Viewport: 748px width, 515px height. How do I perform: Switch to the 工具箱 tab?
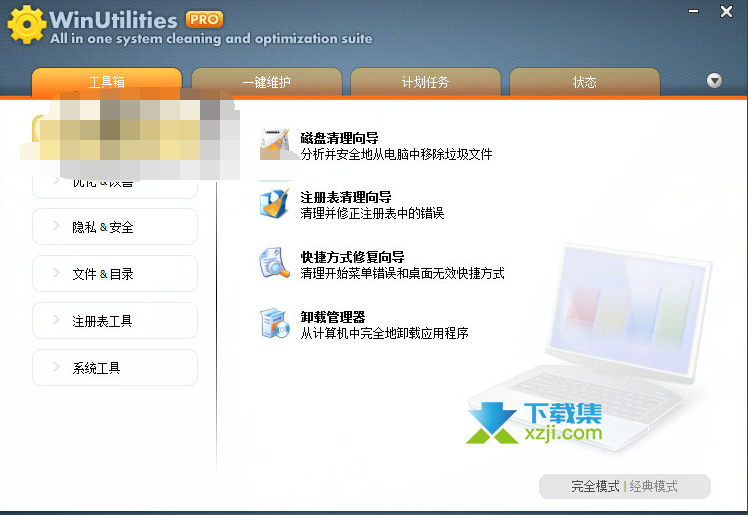(107, 82)
